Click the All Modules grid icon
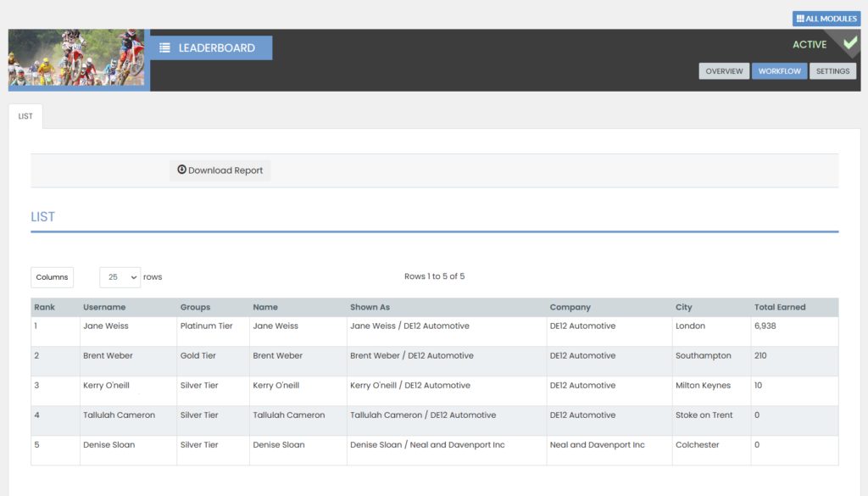The height and width of the screenshot is (496, 868). 800,19
